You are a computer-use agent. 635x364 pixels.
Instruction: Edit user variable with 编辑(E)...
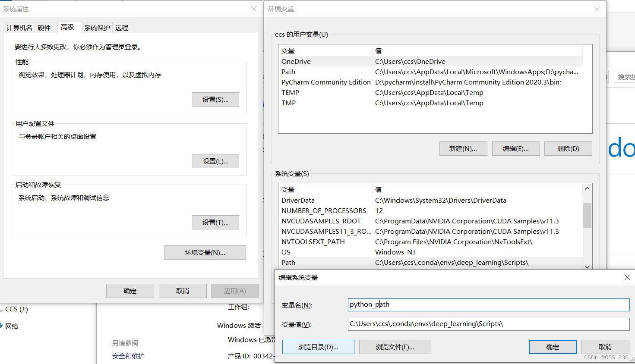[516, 149]
